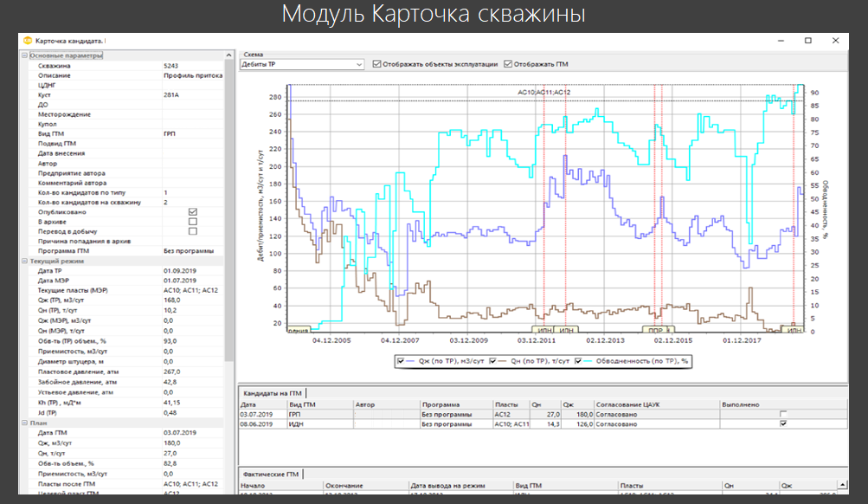
Task: Open the Дебиты ТР dropdown
Action: [x=302, y=64]
